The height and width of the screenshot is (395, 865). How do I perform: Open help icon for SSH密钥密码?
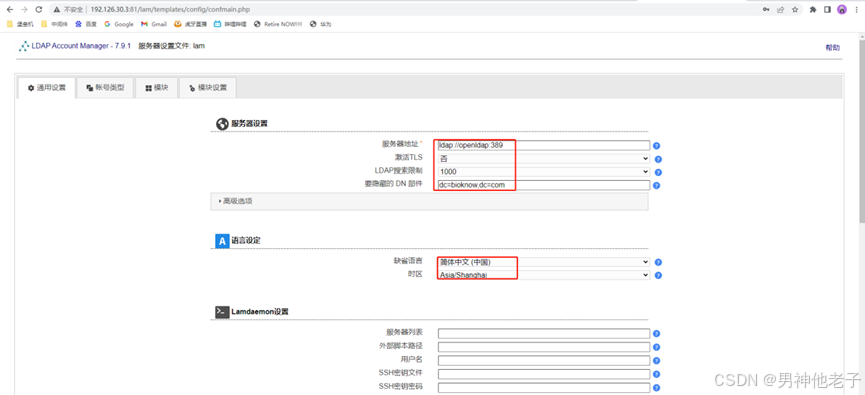point(656,387)
